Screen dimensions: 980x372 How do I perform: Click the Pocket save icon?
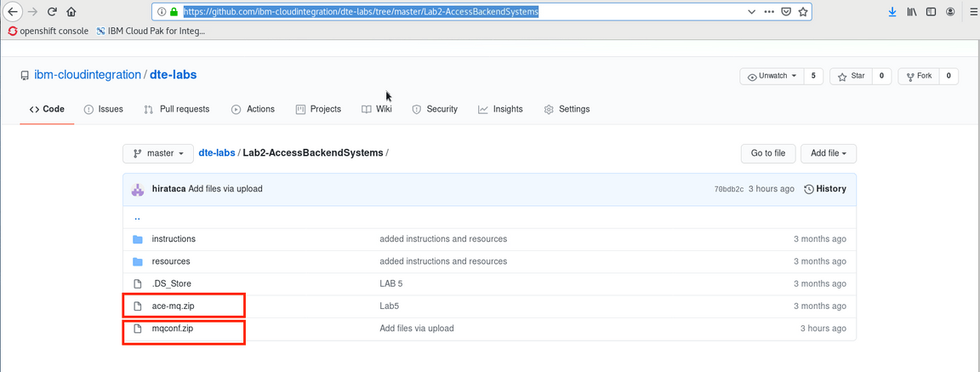coord(787,11)
